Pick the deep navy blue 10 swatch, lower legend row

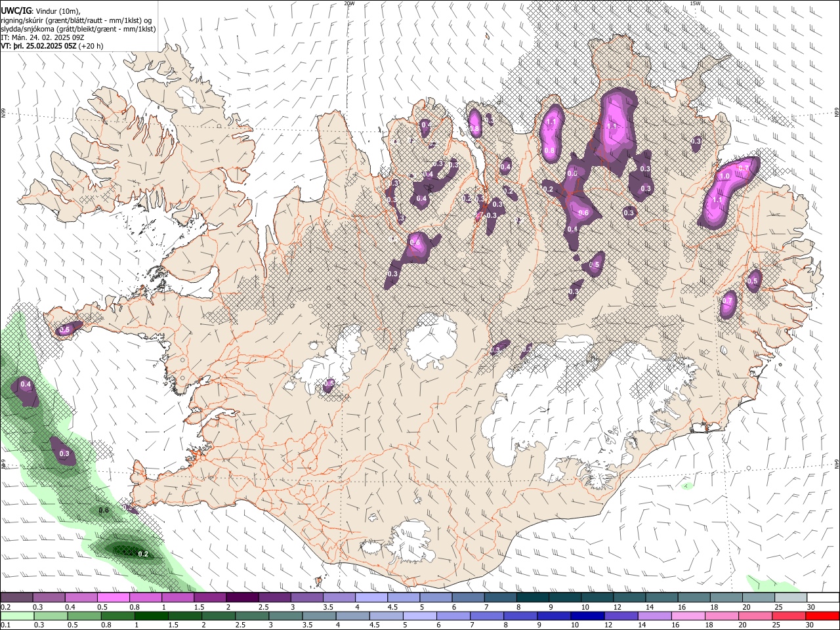click(x=588, y=616)
